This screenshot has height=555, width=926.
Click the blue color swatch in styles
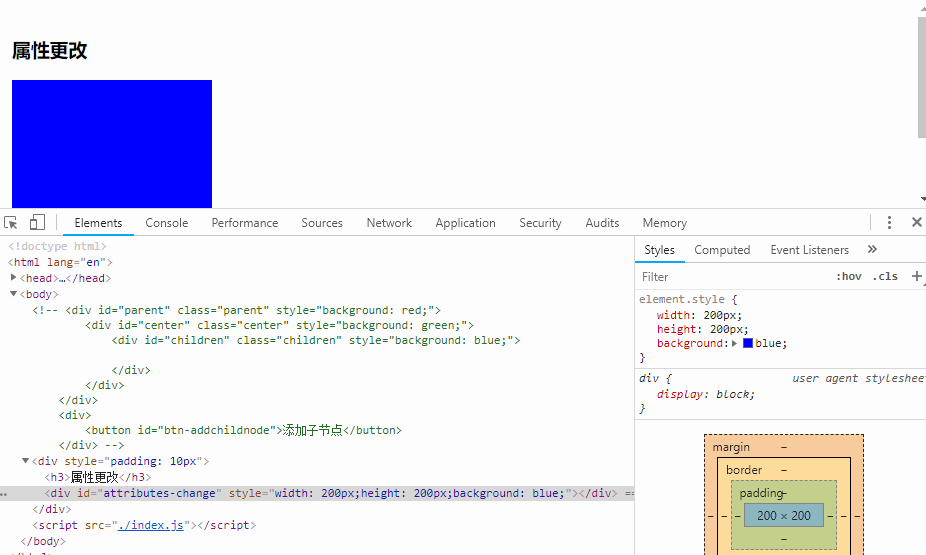747,343
